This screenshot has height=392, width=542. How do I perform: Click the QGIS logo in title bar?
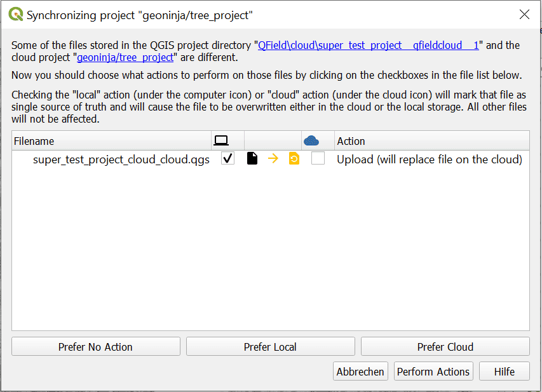[x=15, y=15]
